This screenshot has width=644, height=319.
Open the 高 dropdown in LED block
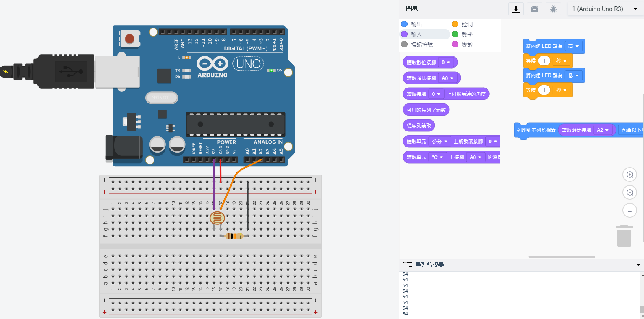pyautogui.click(x=573, y=46)
